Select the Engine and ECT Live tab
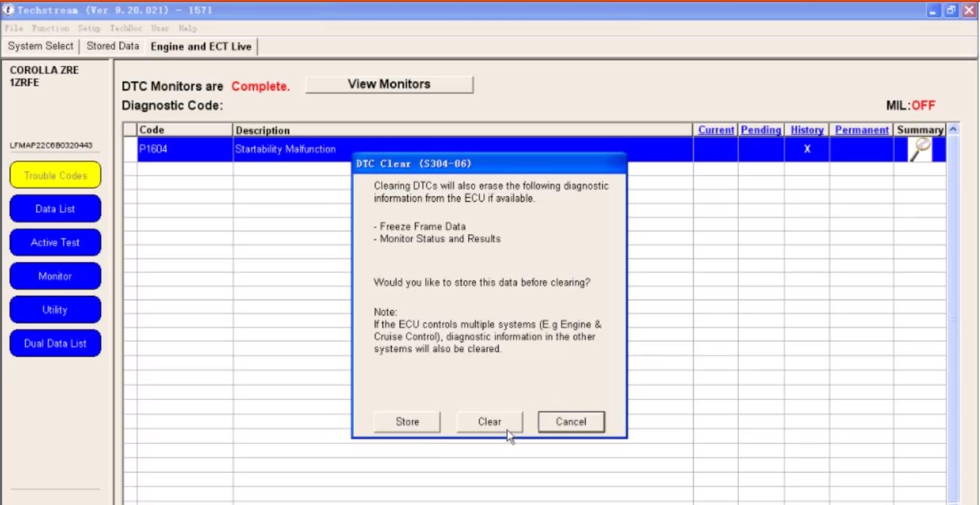Screen dimensions: 980x505 click(x=201, y=47)
